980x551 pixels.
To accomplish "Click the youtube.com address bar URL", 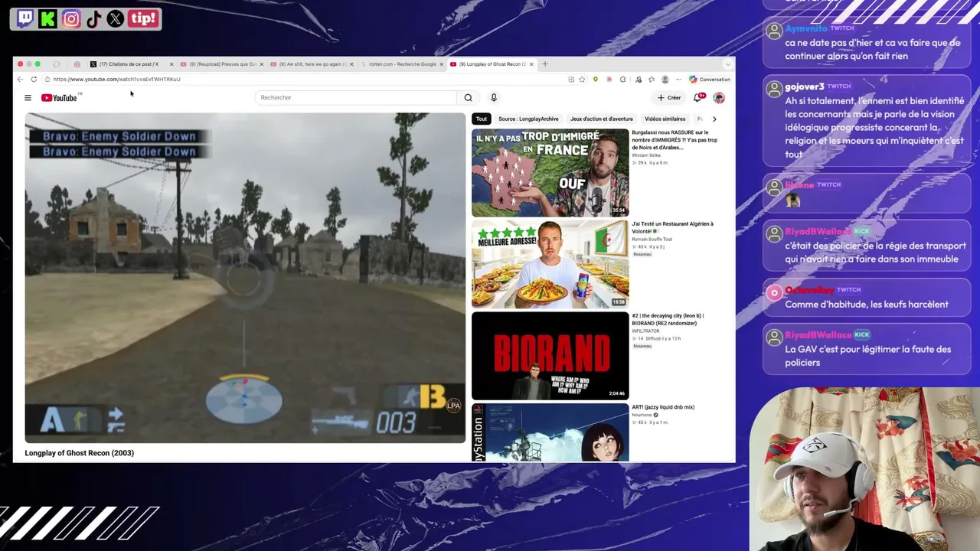I will (117, 80).
